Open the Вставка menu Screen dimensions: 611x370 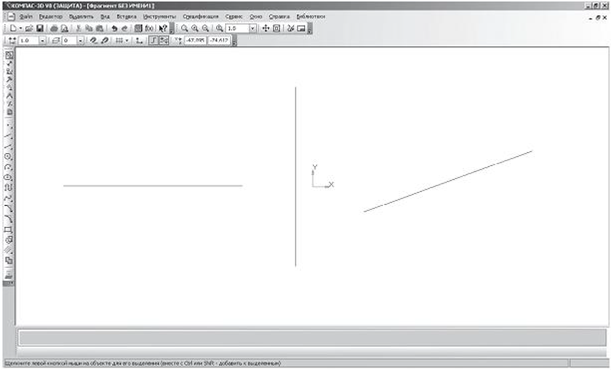click(127, 17)
